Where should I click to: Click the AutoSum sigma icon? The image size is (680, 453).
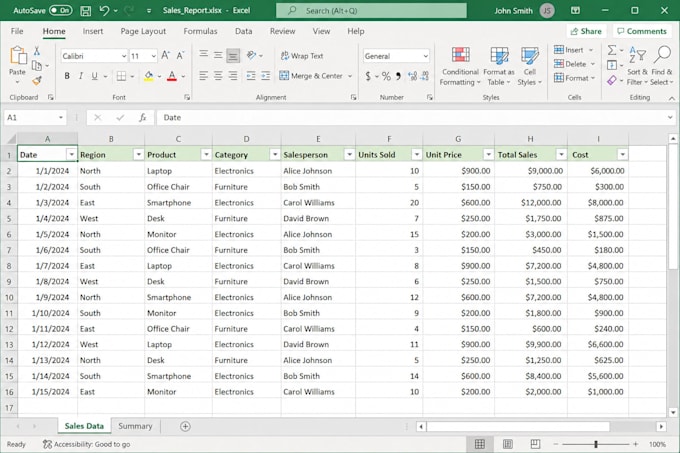point(612,50)
